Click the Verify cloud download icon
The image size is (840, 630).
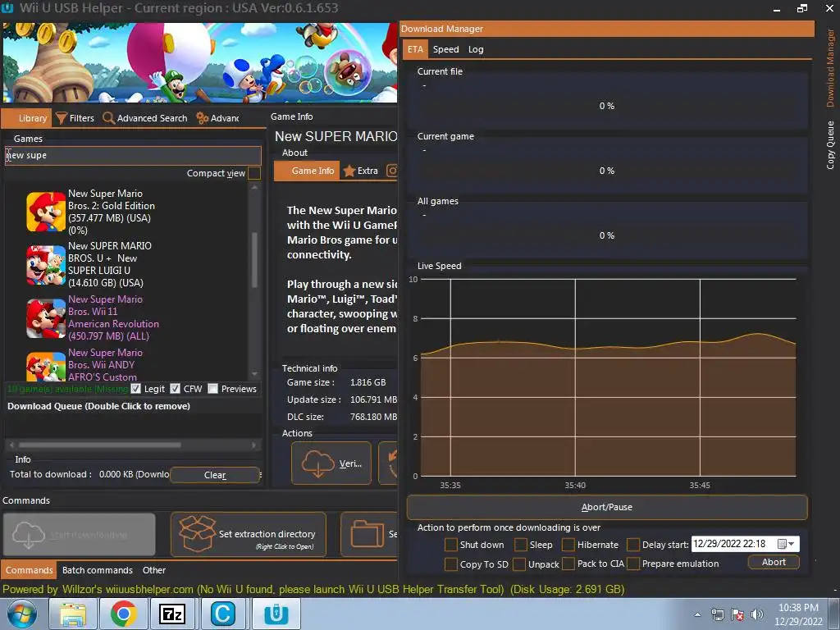[318, 463]
